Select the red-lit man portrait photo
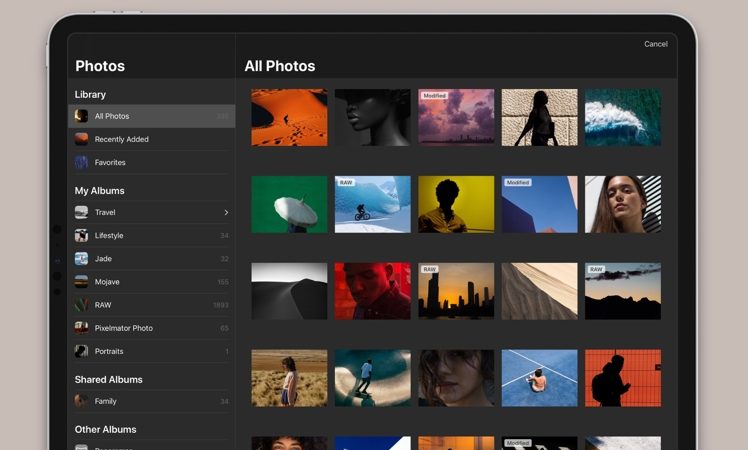 click(372, 291)
